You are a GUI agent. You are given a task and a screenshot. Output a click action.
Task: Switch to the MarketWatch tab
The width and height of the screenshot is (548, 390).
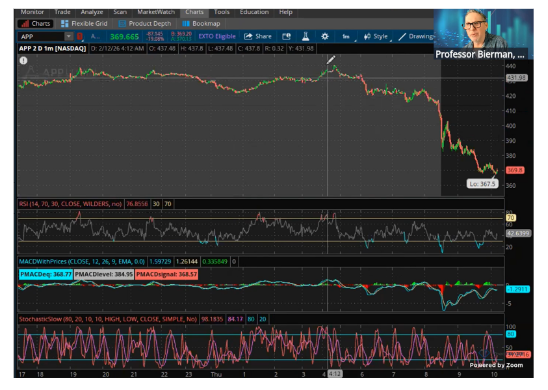click(156, 12)
